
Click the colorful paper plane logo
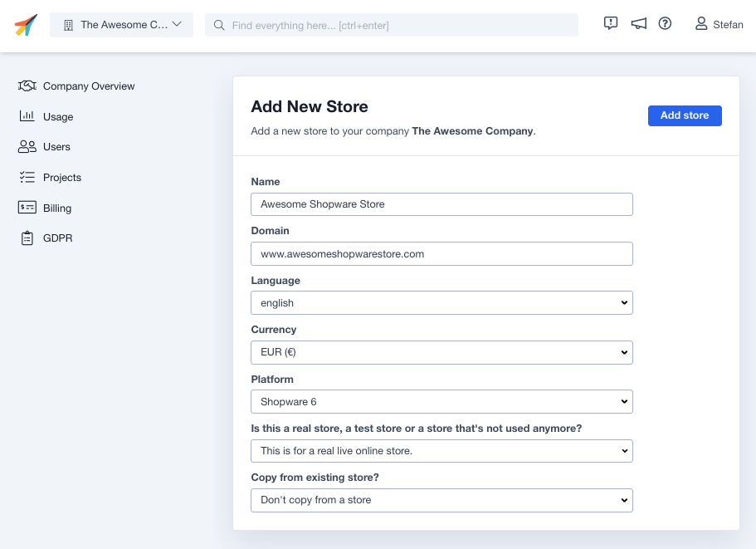point(26,25)
